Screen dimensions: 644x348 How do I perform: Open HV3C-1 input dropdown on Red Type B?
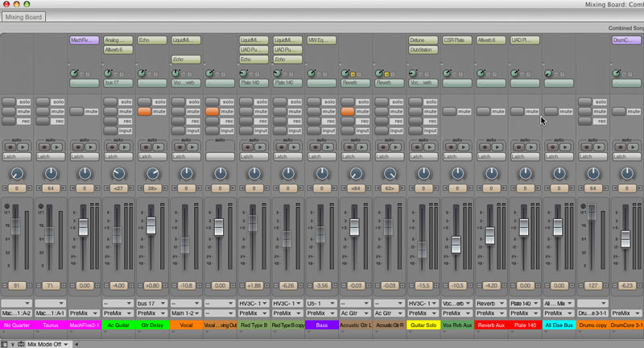point(254,304)
